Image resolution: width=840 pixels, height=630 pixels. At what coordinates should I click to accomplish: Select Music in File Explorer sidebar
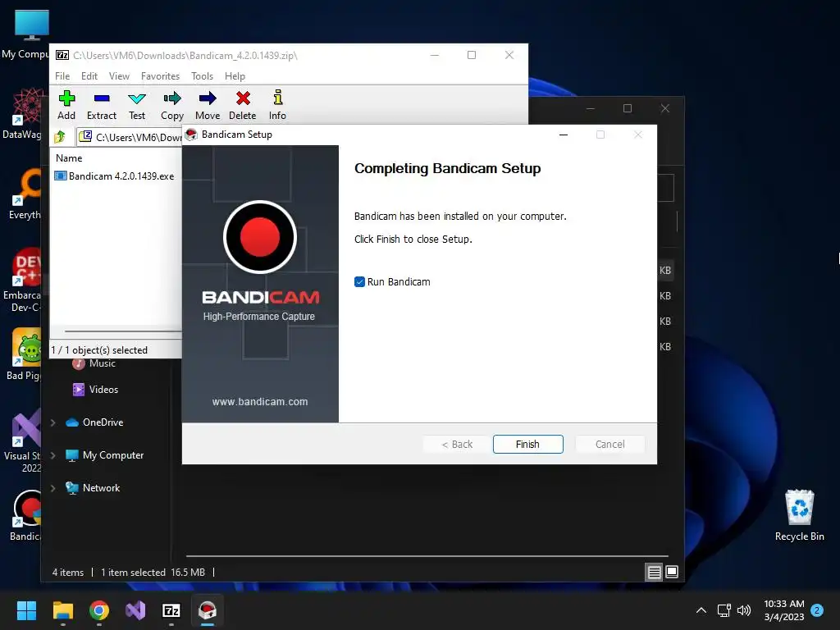click(94, 363)
